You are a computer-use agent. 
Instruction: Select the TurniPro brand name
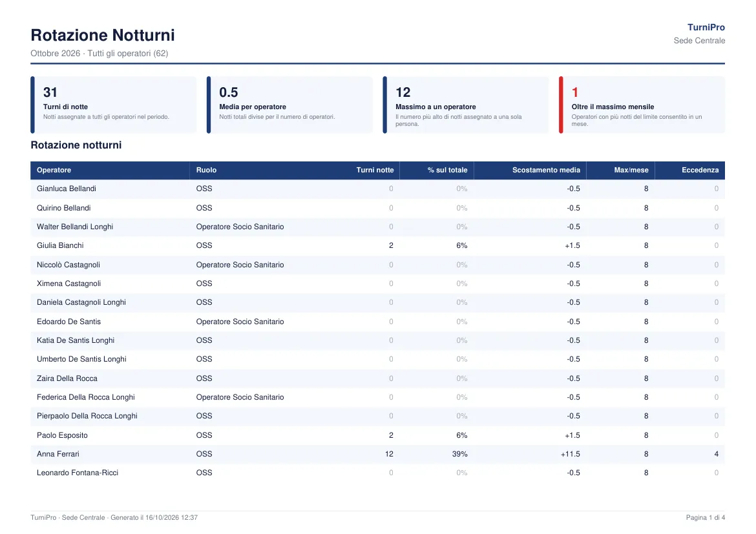pos(706,28)
